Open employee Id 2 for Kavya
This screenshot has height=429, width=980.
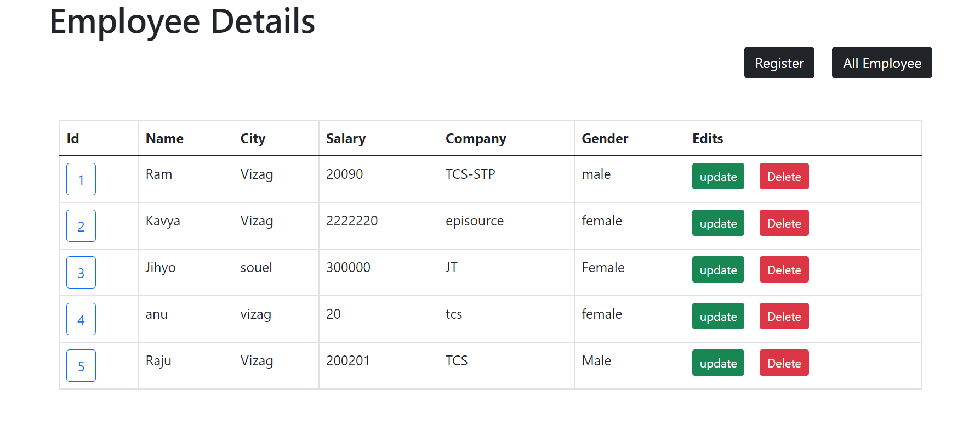[81, 225]
